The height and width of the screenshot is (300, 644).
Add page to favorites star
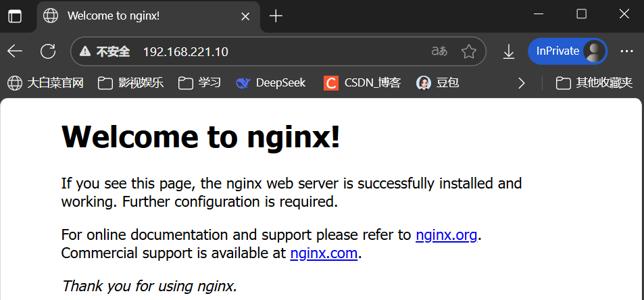tap(468, 51)
